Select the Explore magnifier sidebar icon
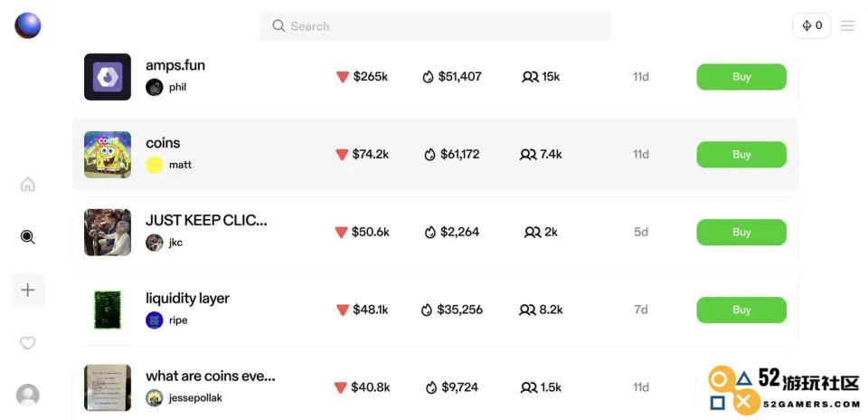The image size is (868, 420). (x=28, y=237)
